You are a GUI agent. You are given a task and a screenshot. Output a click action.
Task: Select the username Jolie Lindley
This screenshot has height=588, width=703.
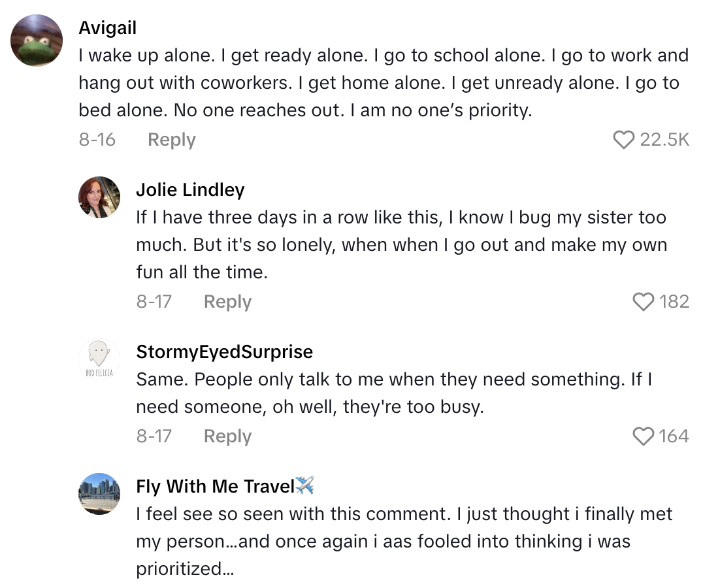[x=191, y=189]
